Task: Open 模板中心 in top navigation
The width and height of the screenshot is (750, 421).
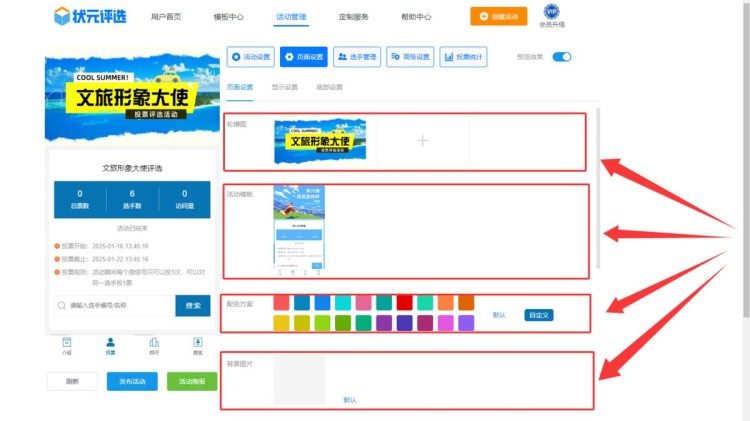Action: (229, 17)
